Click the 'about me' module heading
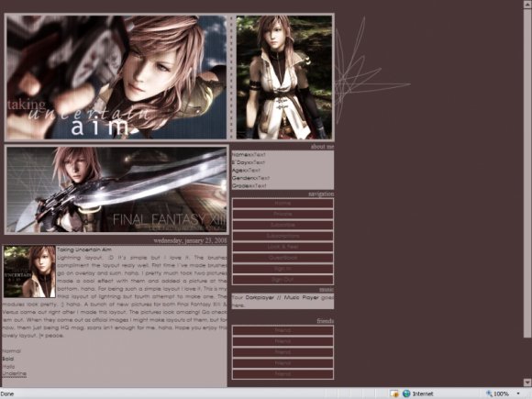The height and width of the screenshot is (399, 532). (322, 147)
